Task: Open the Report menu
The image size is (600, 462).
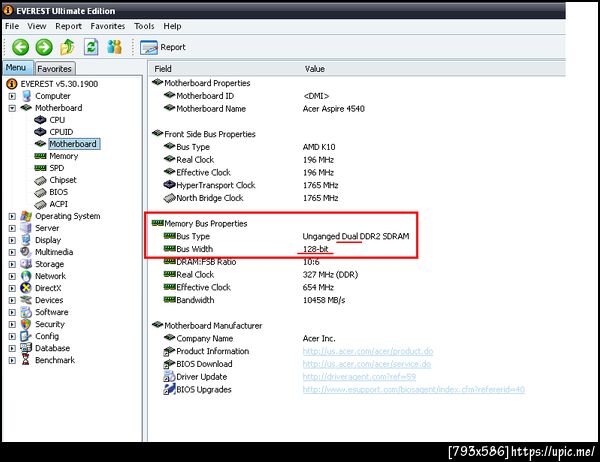Action: click(68, 26)
